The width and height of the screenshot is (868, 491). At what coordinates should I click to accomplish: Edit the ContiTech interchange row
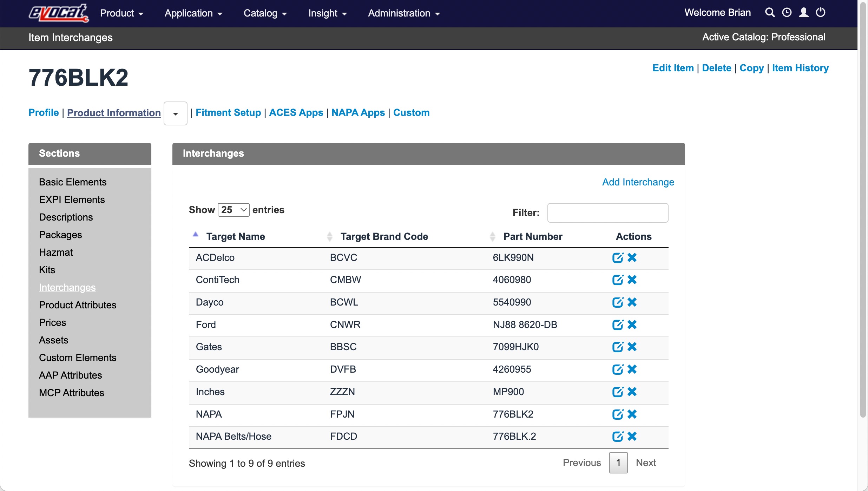[618, 280]
